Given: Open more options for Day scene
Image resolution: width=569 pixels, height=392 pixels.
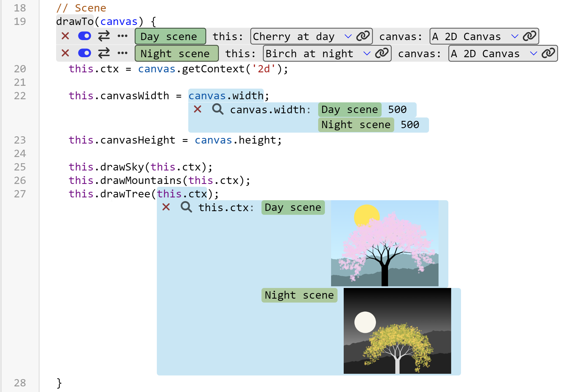Looking at the screenshot, I should pyautogui.click(x=122, y=36).
